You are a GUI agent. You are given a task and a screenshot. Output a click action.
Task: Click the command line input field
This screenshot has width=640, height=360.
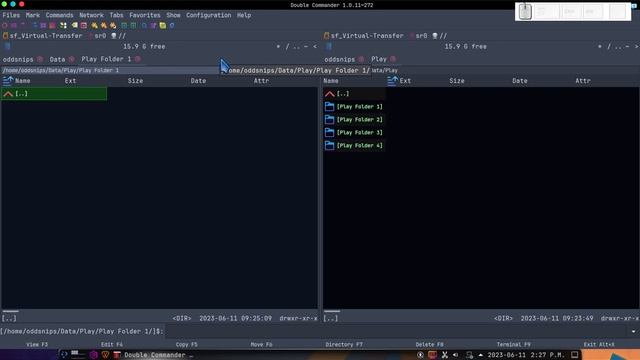click(x=397, y=331)
